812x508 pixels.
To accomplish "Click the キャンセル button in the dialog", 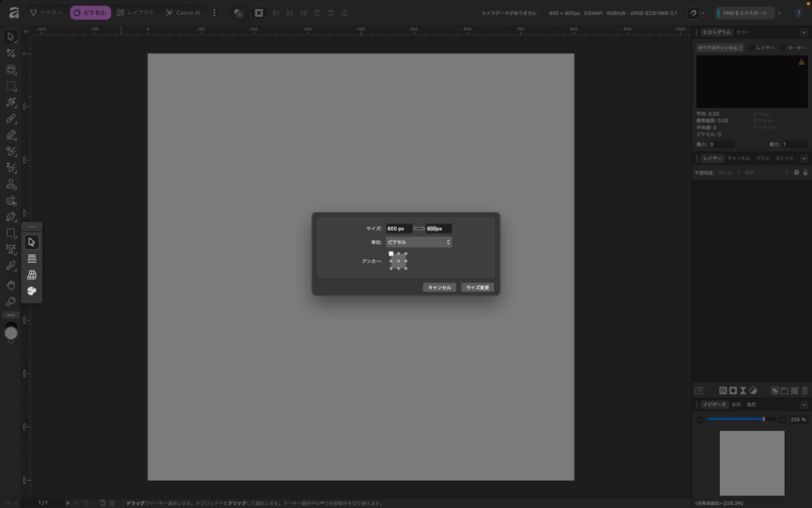I will pyautogui.click(x=439, y=287).
